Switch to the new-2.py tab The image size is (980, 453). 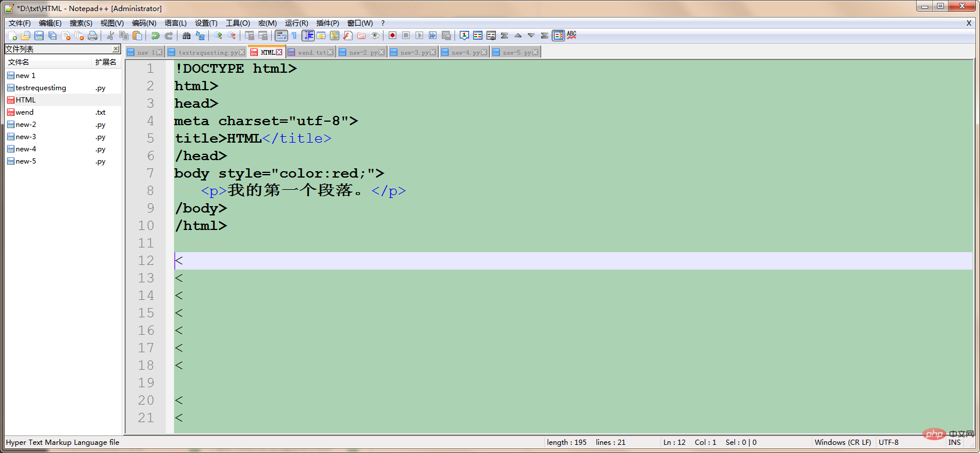(363, 52)
